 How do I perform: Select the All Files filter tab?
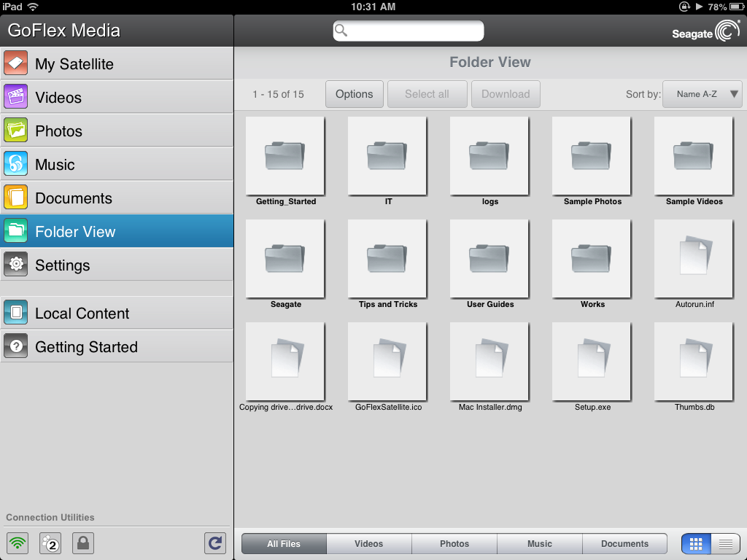pos(284,543)
